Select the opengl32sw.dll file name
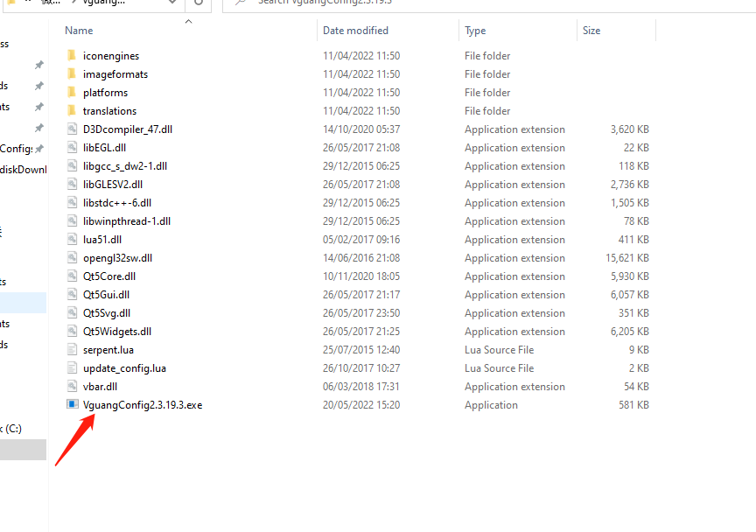This screenshot has height=532, width=756. tap(117, 258)
